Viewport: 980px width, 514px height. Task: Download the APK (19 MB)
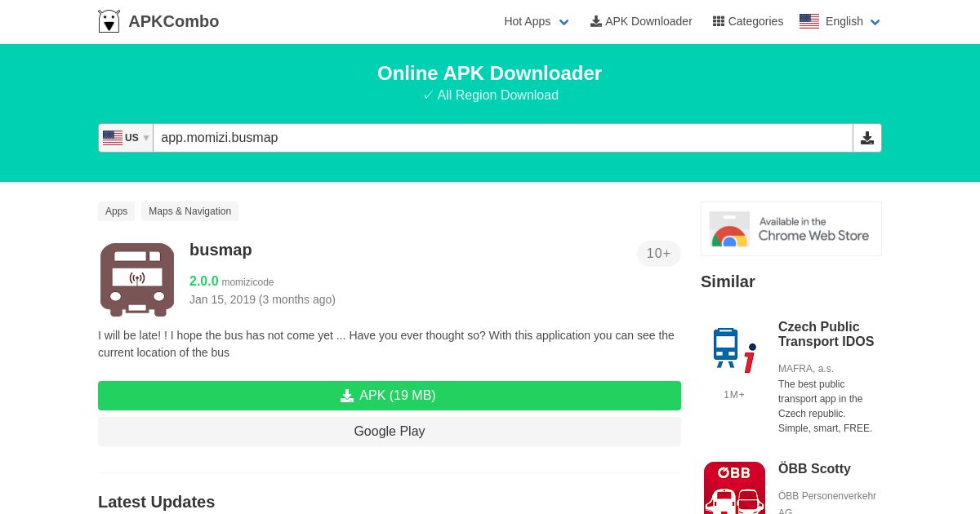[390, 396]
